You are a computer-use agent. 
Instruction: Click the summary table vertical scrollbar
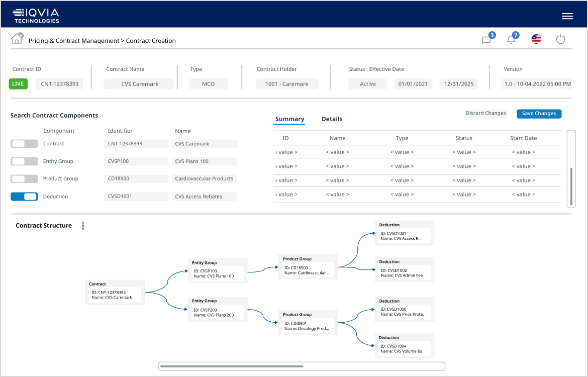pyautogui.click(x=571, y=168)
